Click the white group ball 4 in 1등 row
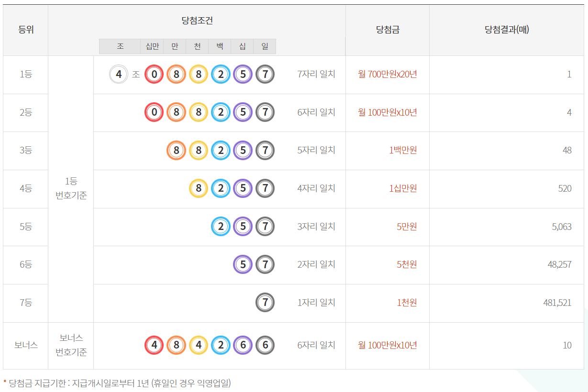Viewport: 588px width, 392px height. [x=119, y=74]
